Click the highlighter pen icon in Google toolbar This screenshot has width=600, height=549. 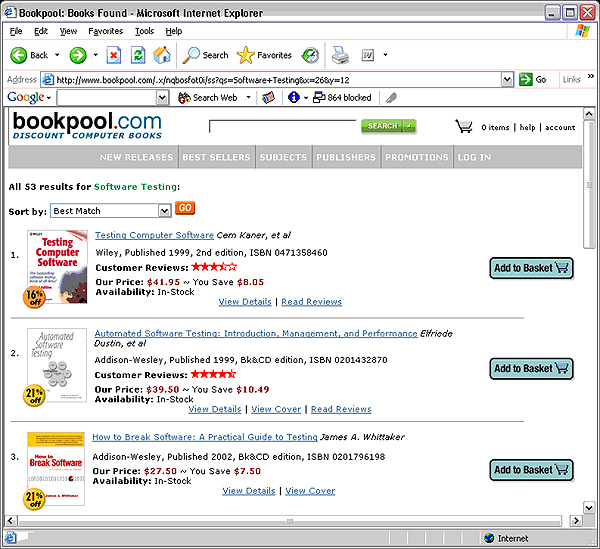click(x=391, y=98)
